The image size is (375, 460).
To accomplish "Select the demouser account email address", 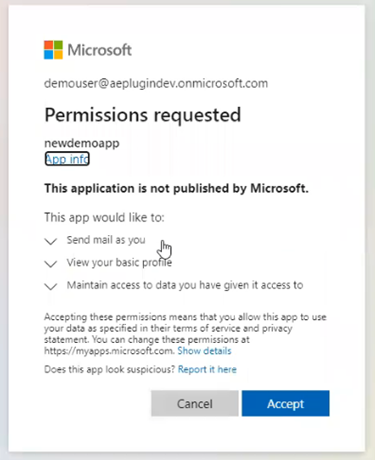I will (156, 83).
